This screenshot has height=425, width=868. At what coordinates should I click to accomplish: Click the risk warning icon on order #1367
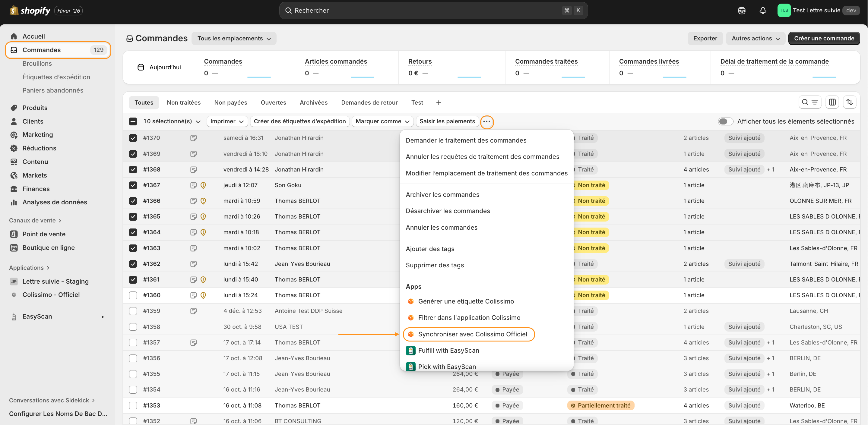click(x=203, y=185)
